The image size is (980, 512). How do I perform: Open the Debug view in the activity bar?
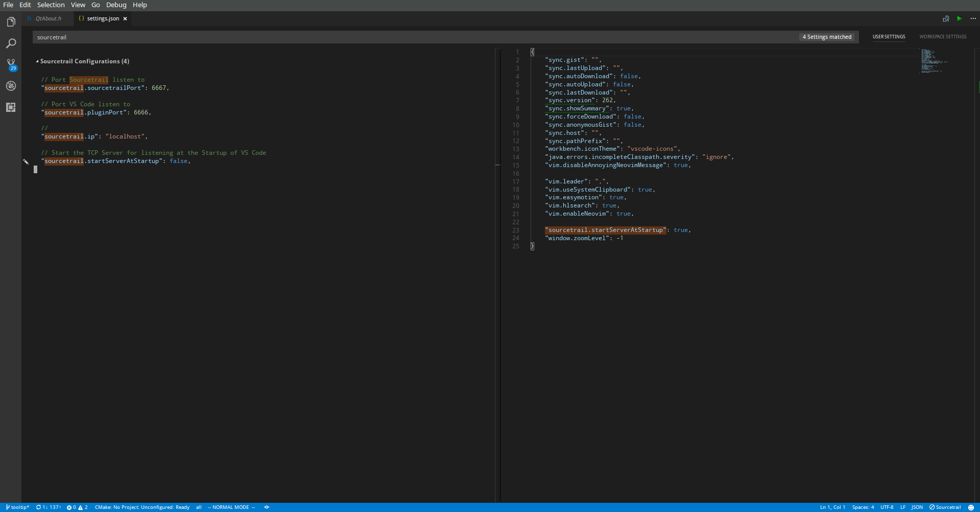pyautogui.click(x=11, y=86)
